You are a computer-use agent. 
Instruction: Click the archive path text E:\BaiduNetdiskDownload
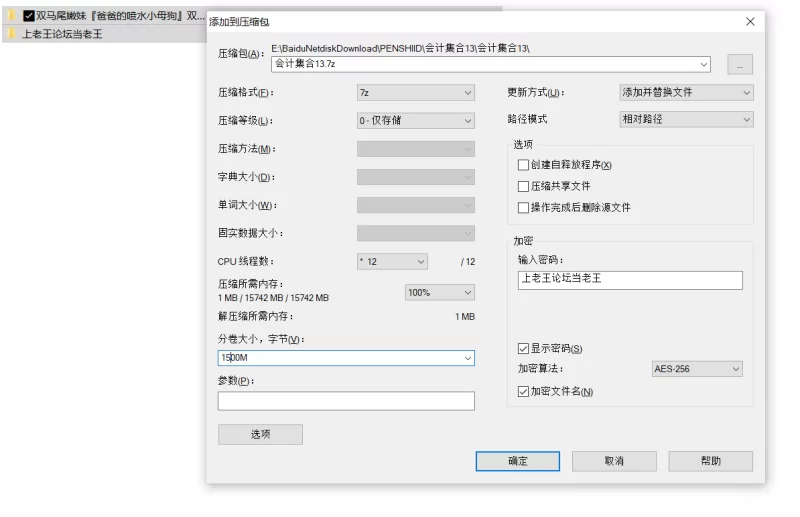click(401, 48)
